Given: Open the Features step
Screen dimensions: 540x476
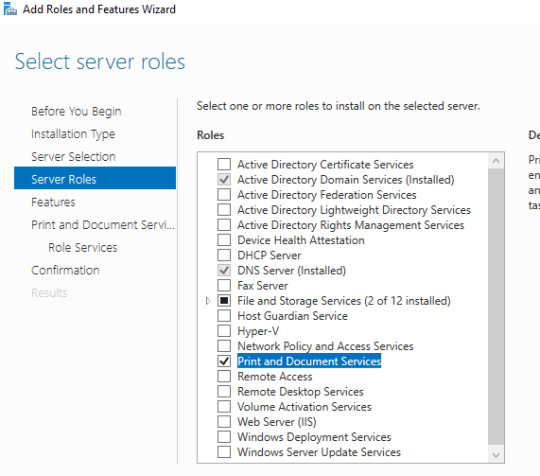Looking at the screenshot, I should [x=53, y=202].
